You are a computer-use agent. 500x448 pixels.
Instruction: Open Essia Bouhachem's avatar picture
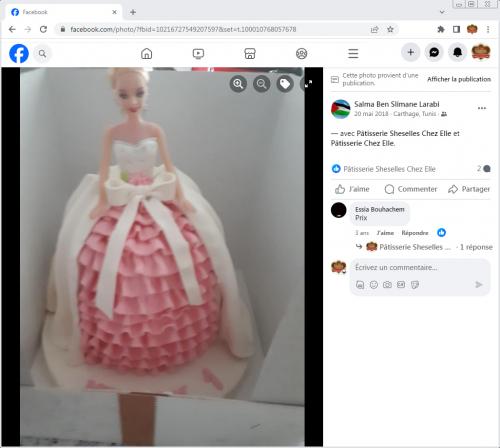tap(339, 210)
